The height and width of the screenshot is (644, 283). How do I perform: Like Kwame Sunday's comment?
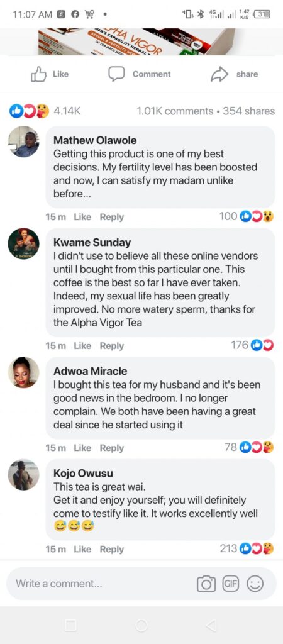click(82, 346)
